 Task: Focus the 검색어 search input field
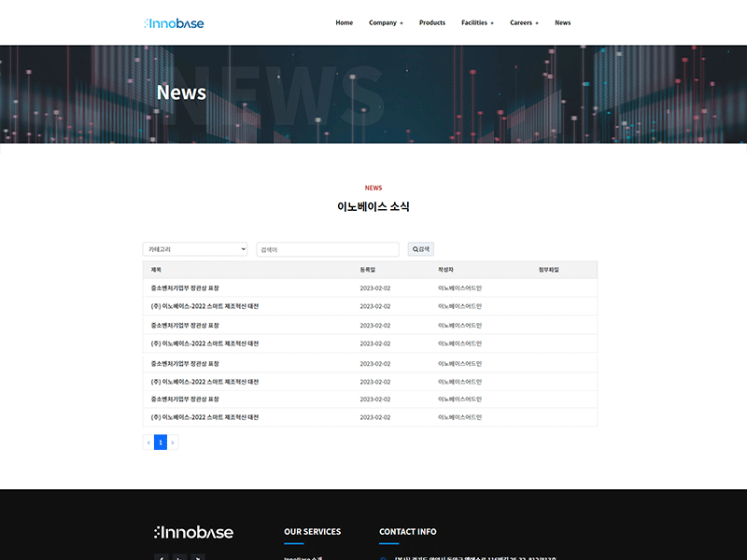(x=328, y=249)
